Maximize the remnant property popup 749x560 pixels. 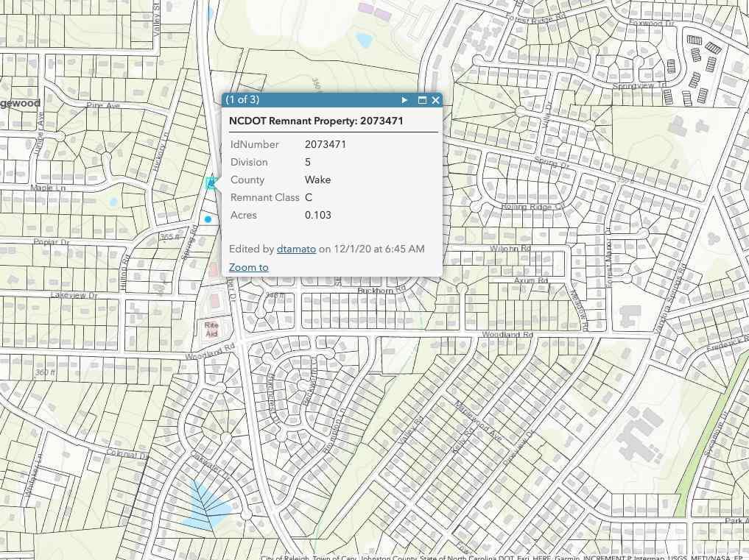[x=422, y=100]
